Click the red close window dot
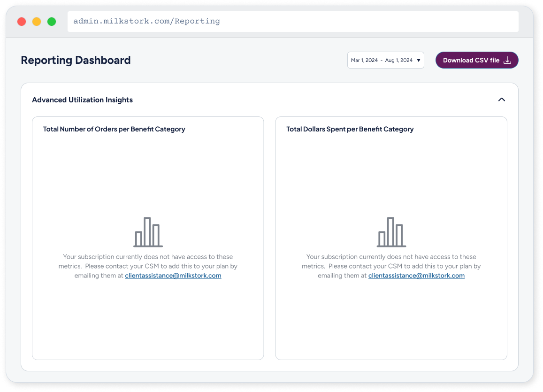Image resolution: width=543 pixels, height=392 pixels. coord(22,22)
